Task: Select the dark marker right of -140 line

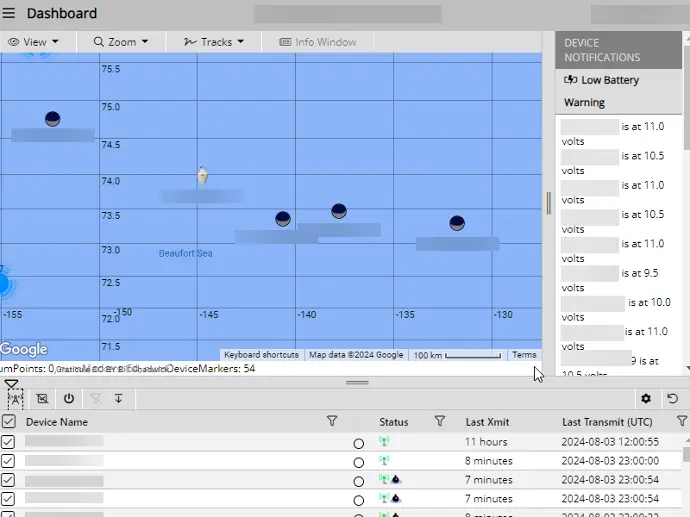Action: (339, 211)
